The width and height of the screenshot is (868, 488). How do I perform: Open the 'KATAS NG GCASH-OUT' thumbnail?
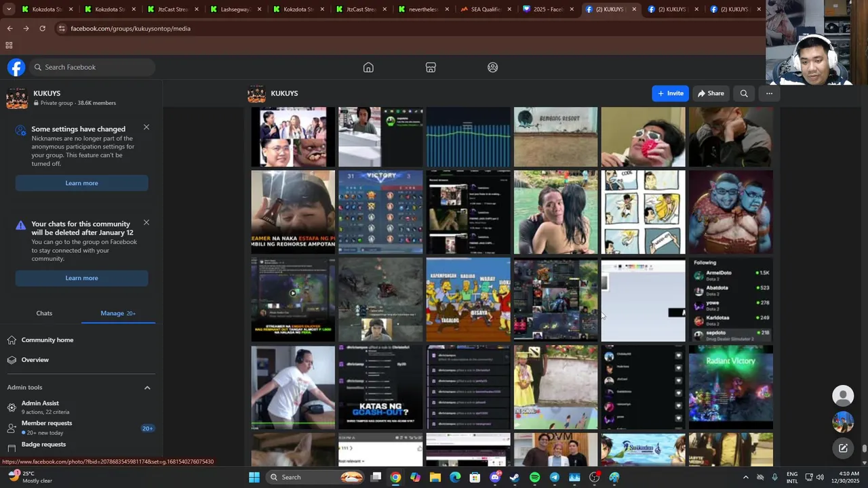click(380, 387)
